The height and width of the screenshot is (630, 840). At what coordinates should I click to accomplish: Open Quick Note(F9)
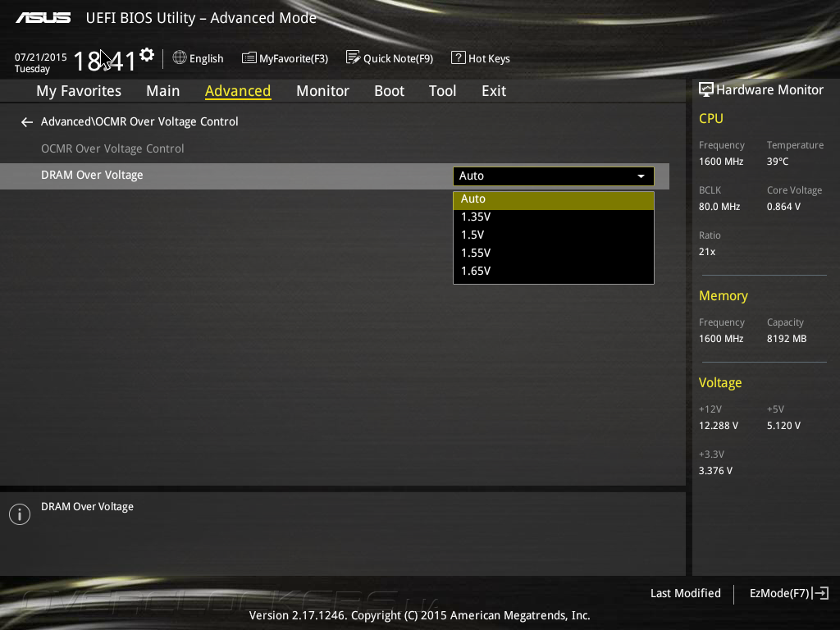point(390,58)
